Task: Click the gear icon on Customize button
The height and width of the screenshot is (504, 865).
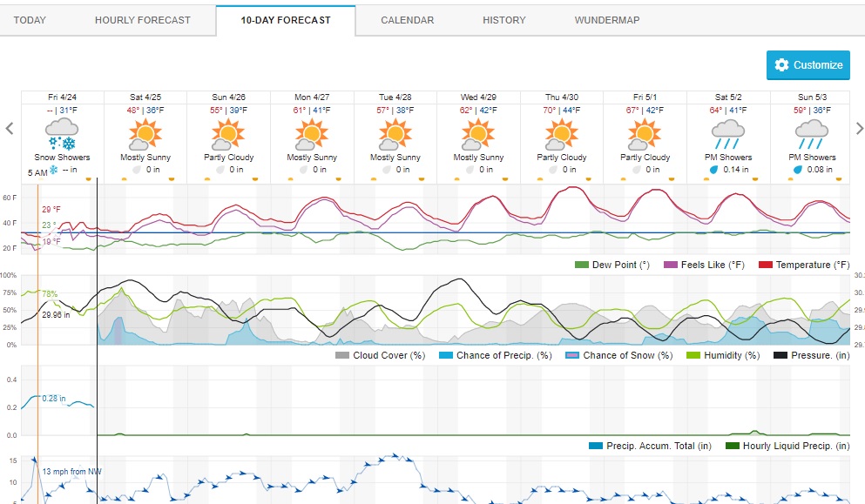Action: tap(781, 65)
